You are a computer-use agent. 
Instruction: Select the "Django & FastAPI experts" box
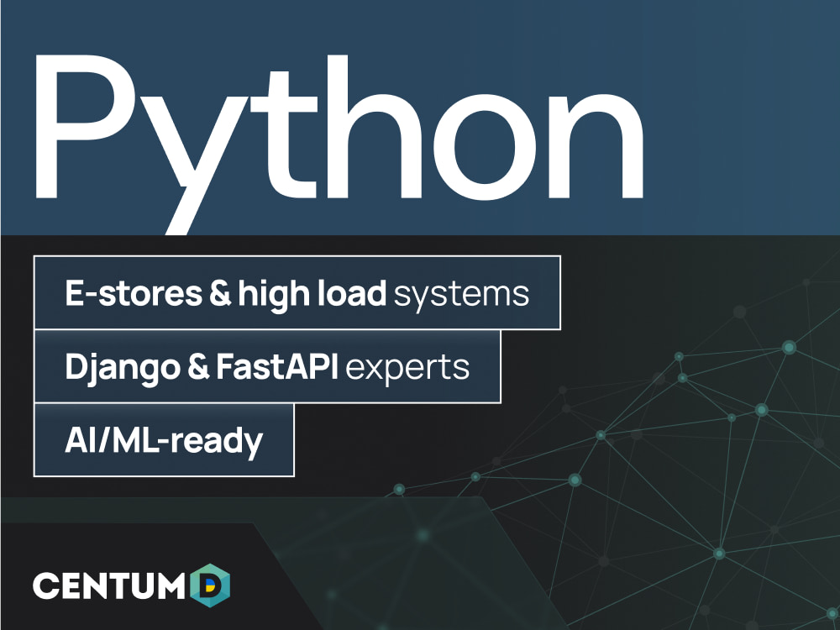click(x=267, y=366)
